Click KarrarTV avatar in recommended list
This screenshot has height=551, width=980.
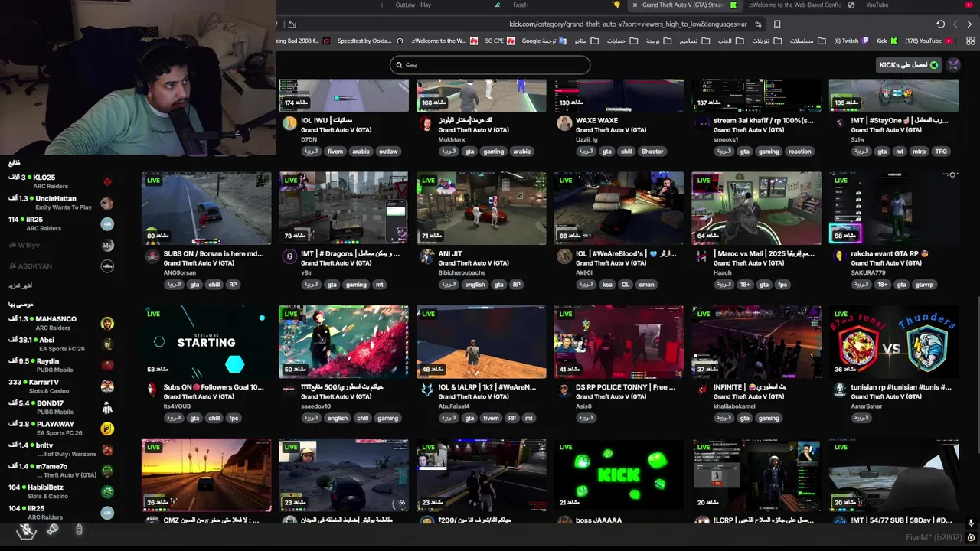pos(107,386)
